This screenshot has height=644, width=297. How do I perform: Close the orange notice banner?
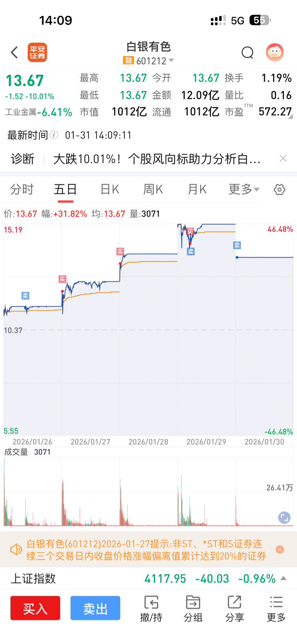(x=280, y=549)
